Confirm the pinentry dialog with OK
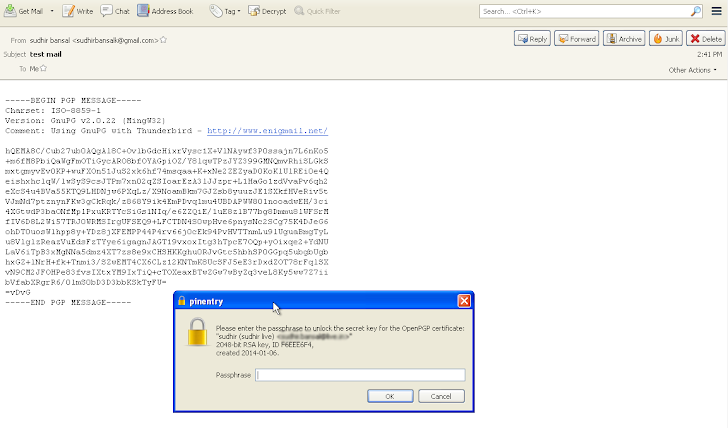 390,396
